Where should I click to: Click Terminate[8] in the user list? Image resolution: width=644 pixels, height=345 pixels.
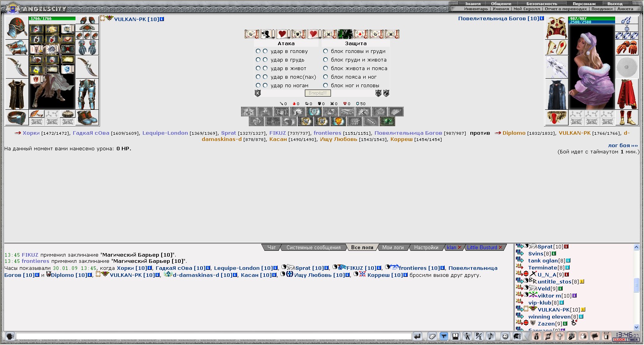(546, 268)
